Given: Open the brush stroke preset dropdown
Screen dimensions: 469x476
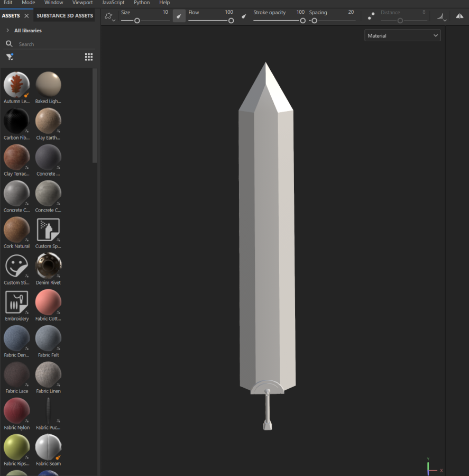Looking at the screenshot, I should (109, 16).
